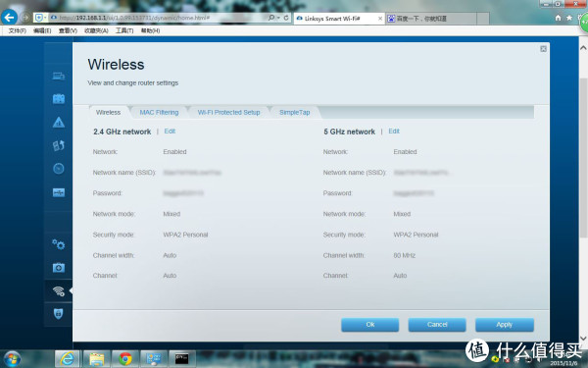The image size is (588, 368).
Task: Open Troubleshooting camera icon in sidebar
Action: click(59, 268)
